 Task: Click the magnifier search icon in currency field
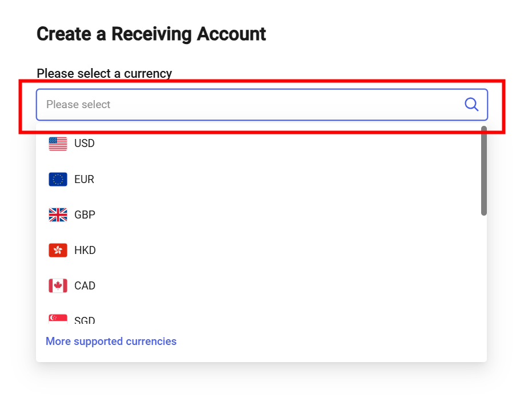click(x=471, y=104)
